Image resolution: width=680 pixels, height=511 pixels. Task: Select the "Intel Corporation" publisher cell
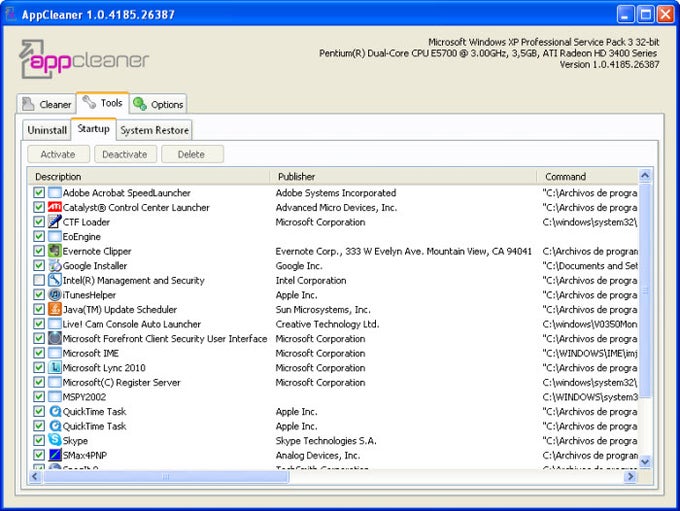pos(311,280)
